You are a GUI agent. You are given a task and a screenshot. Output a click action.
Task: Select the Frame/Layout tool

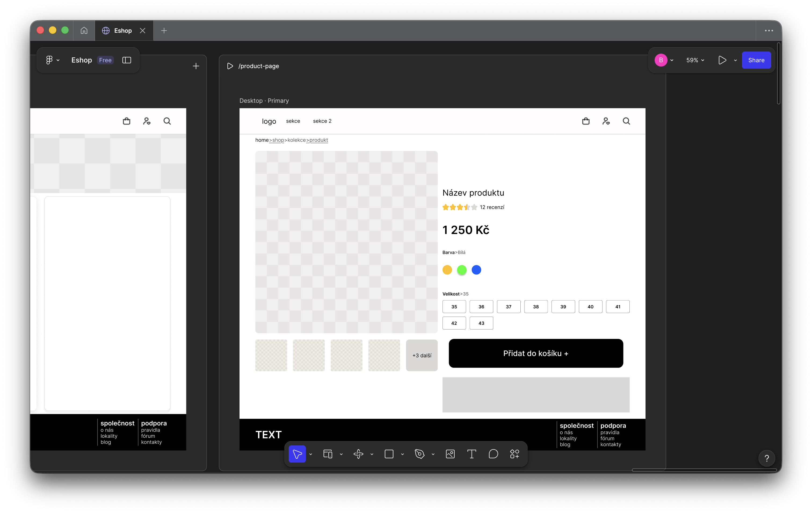[x=328, y=454]
